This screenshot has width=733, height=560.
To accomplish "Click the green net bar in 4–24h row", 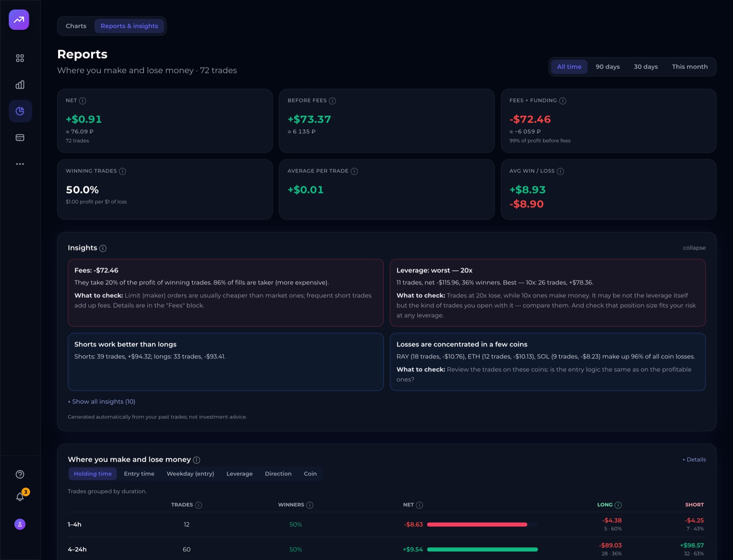I will coord(482,549).
